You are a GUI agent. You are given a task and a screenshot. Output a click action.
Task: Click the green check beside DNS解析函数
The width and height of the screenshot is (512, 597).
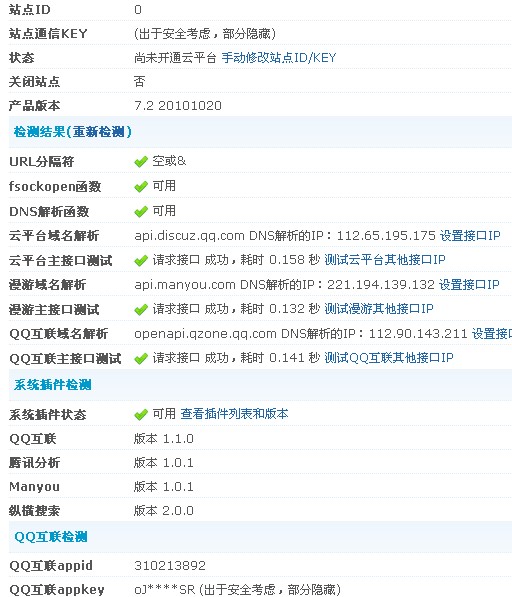pos(141,211)
